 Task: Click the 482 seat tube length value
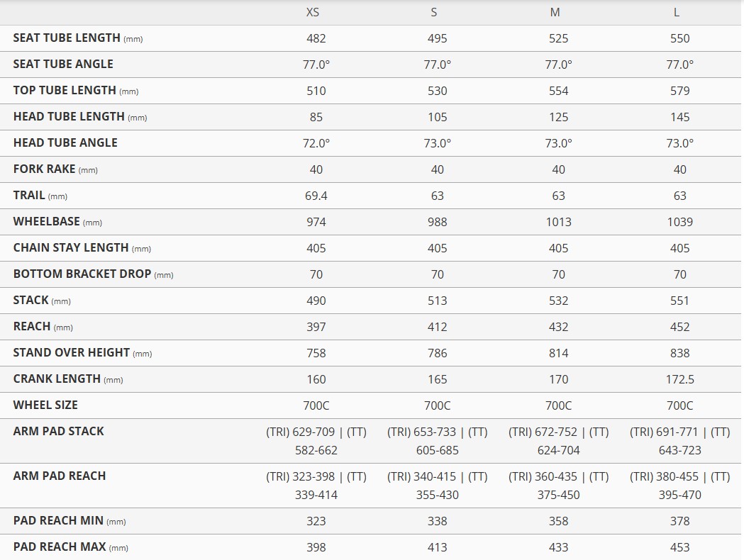[x=316, y=39]
